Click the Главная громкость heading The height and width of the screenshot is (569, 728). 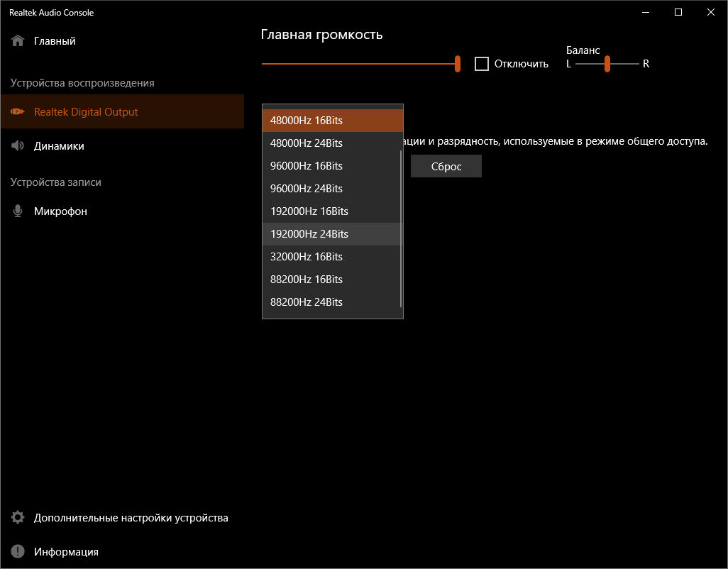coord(321,35)
